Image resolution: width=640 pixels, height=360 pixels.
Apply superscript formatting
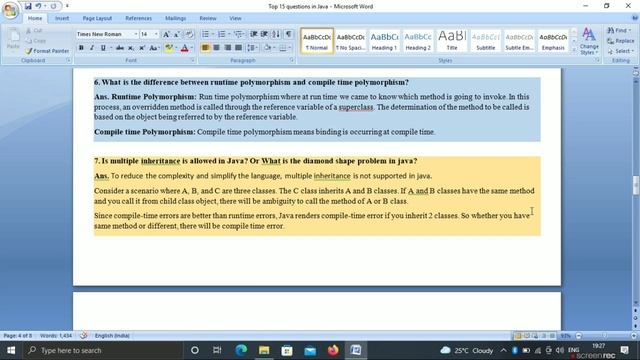pos(142,48)
